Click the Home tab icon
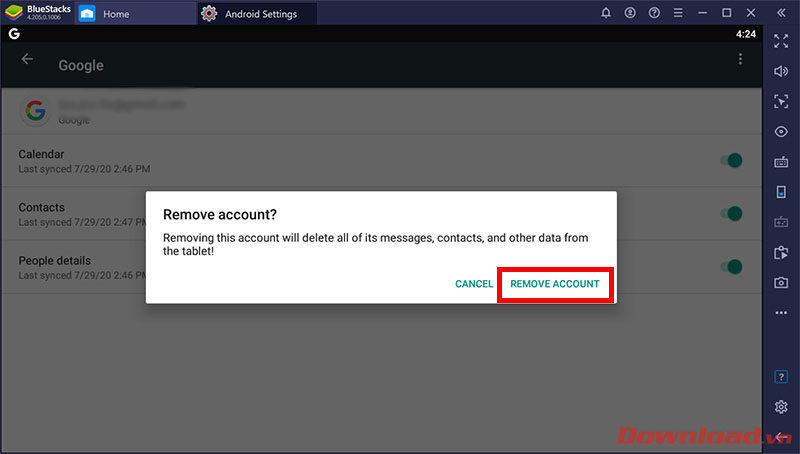Screen dimensions: 800x454 87,13
